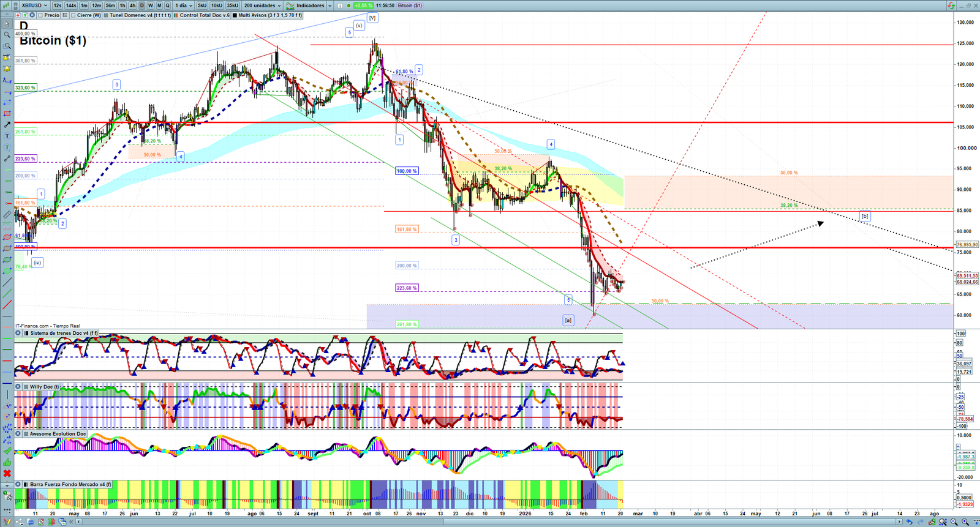Open the Indicadores button
980x527 pixels.
click(306, 6)
